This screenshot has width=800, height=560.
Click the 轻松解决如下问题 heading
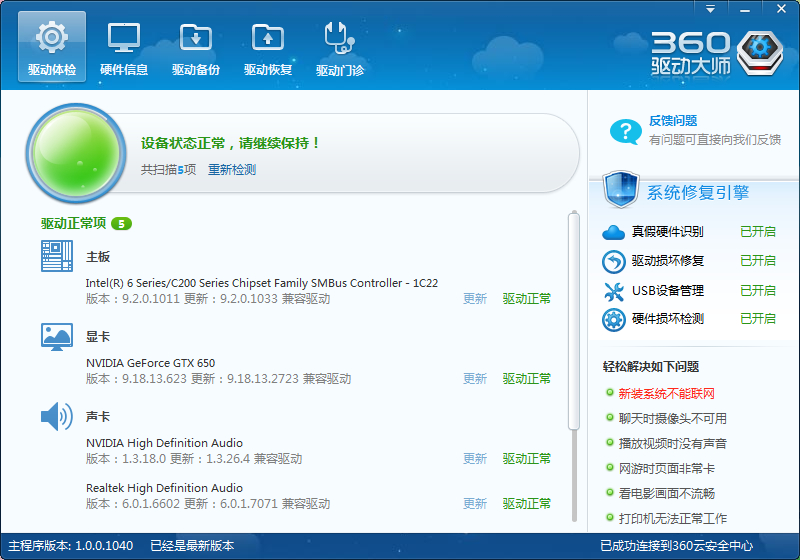point(651,366)
